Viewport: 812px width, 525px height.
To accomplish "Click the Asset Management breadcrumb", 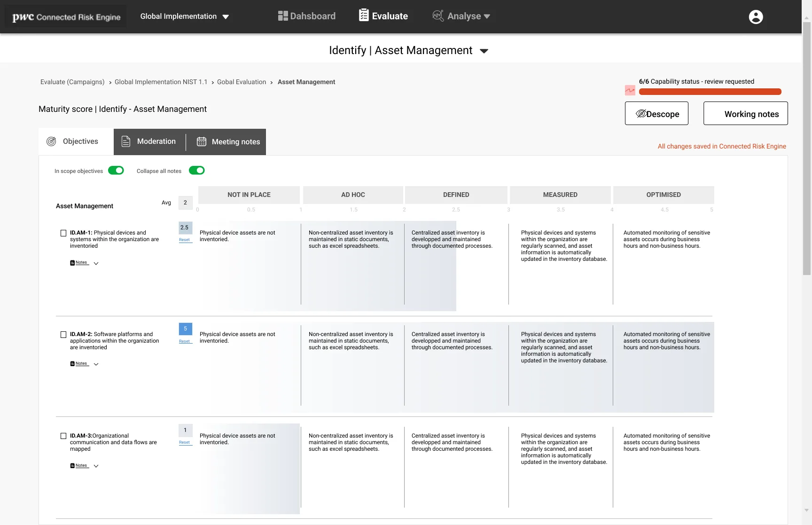I will tap(306, 82).
